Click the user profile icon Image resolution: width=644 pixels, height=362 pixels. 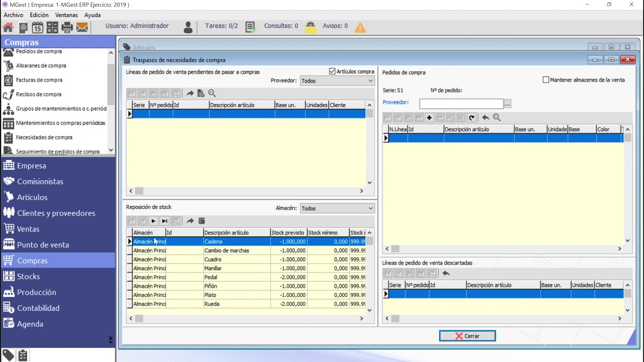pos(188,27)
